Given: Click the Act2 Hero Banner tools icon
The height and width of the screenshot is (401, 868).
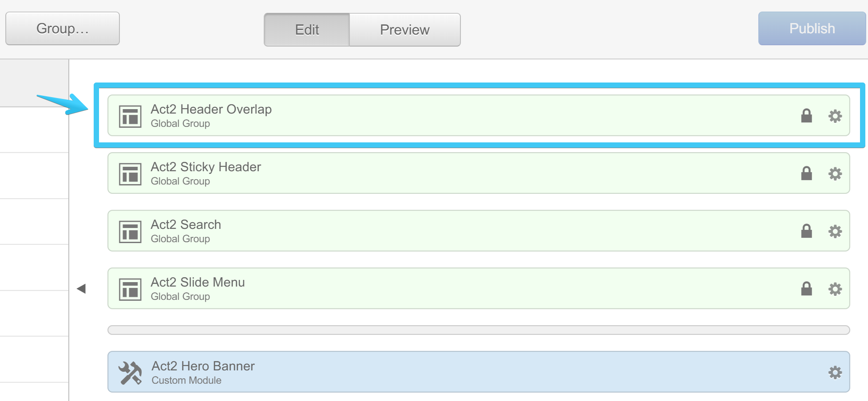Looking at the screenshot, I should pos(130,373).
